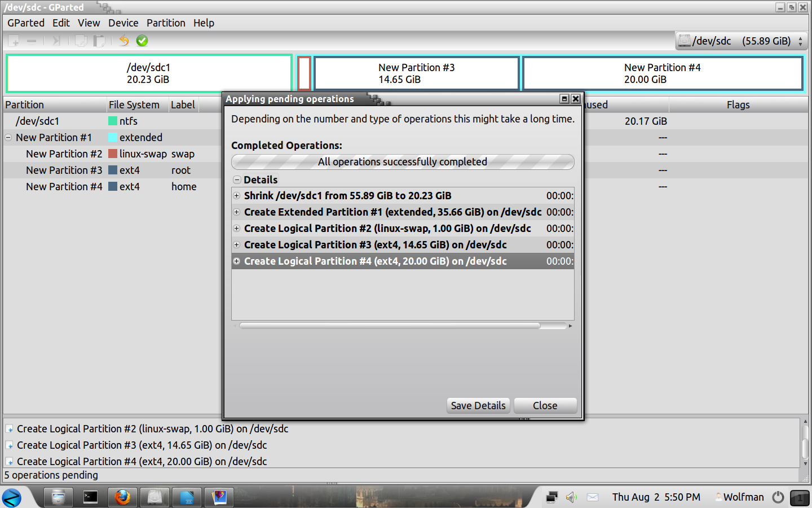Expand the Shrink /dev/sdc1 operation details
This screenshot has width=812, height=508.
(237, 196)
